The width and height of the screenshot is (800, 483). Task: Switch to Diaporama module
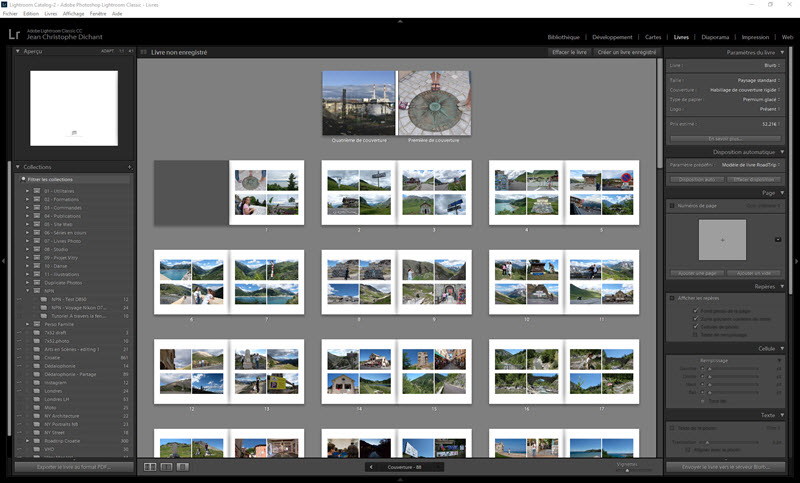point(715,37)
